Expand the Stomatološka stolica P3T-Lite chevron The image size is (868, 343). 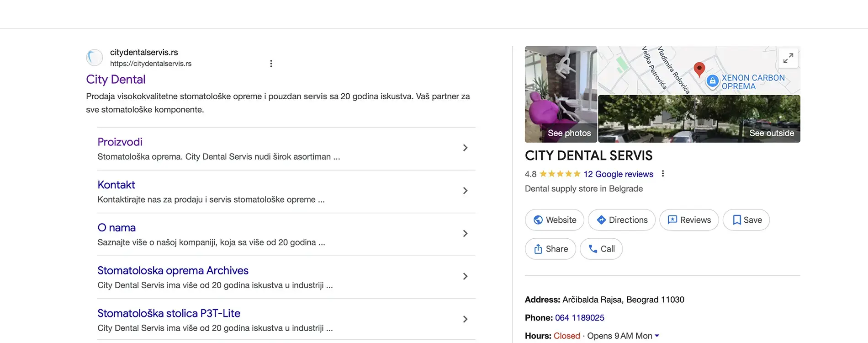point(465,319)
